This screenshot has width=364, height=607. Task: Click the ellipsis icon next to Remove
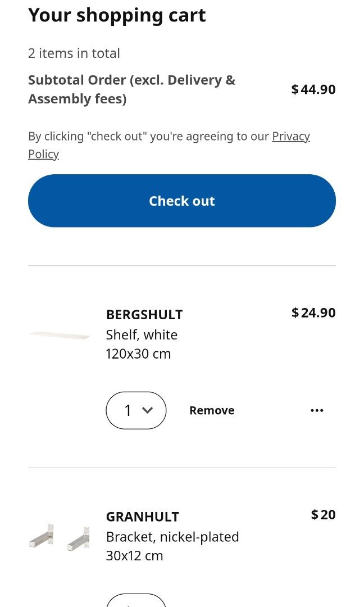click(317, 410)
